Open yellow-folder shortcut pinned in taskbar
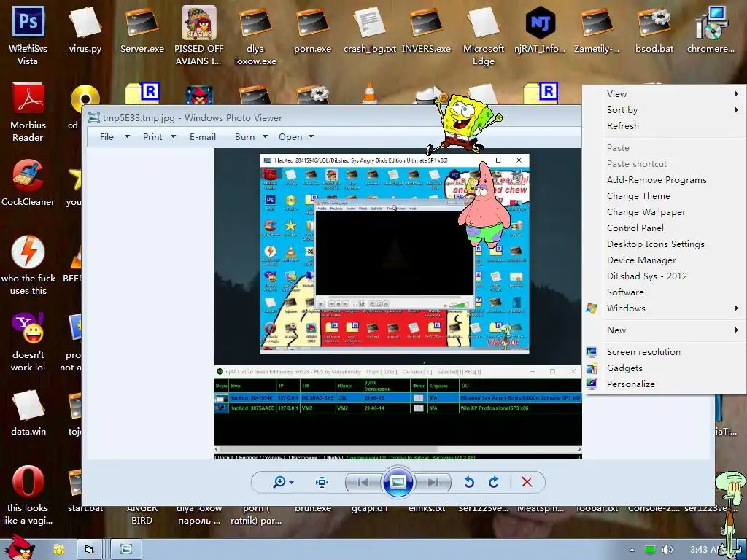This screenshot has width=747, height=560. [x=59, y=550]
